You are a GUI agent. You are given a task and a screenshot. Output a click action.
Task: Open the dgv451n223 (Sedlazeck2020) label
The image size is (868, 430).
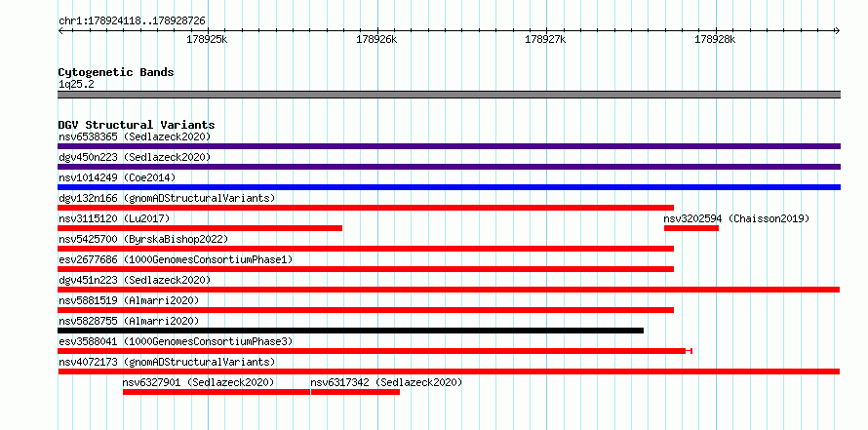pos(135,280)
